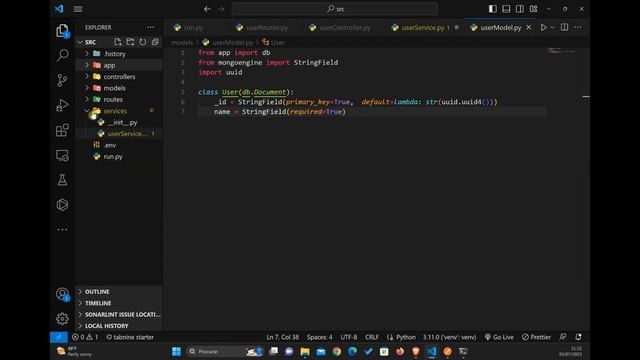Show additional activity bar views ellipsis
The height and width of the screenshot is (360, 640).
[x=62, y=229]
